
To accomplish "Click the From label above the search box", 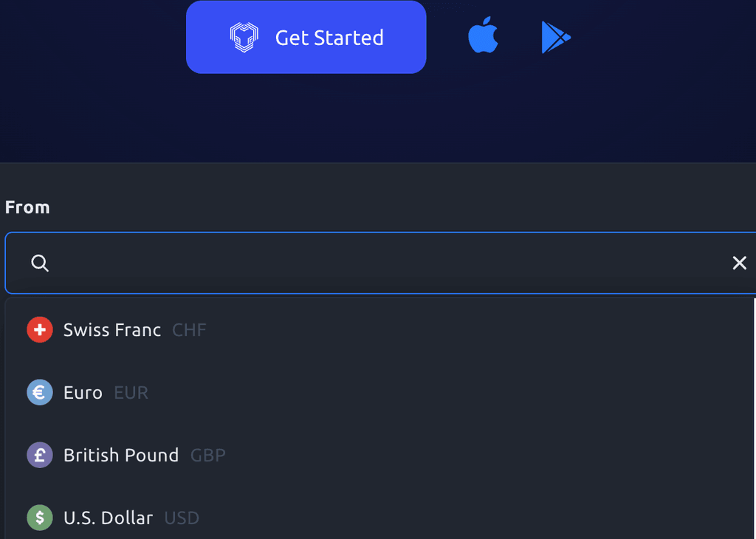I will click(x=27, y=207).
